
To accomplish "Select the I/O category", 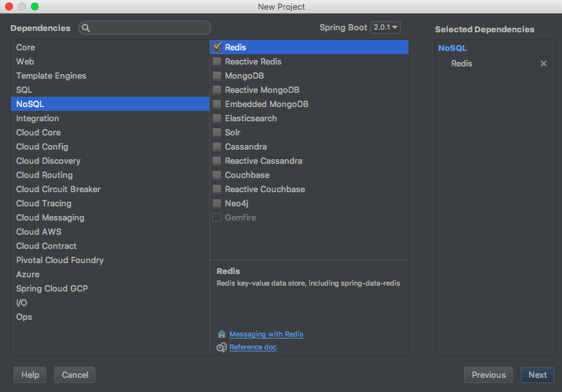I will point(110,302).
